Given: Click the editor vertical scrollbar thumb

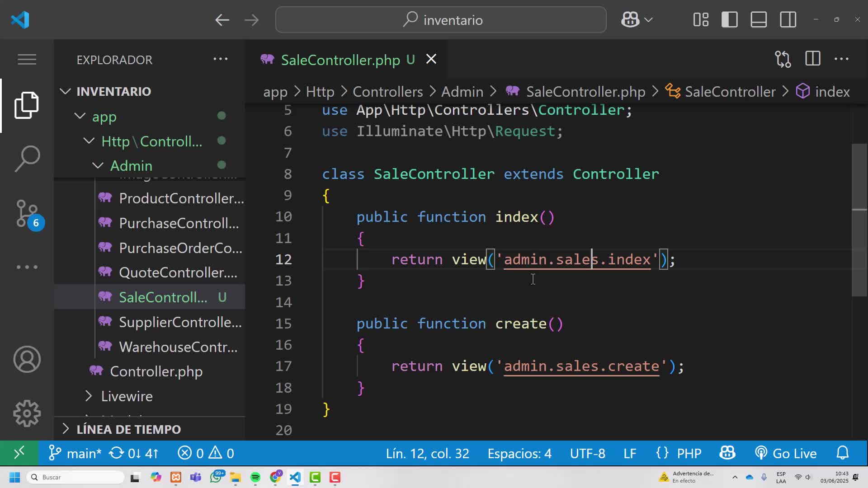Looking at the screenshot, I should coord(859,220).
